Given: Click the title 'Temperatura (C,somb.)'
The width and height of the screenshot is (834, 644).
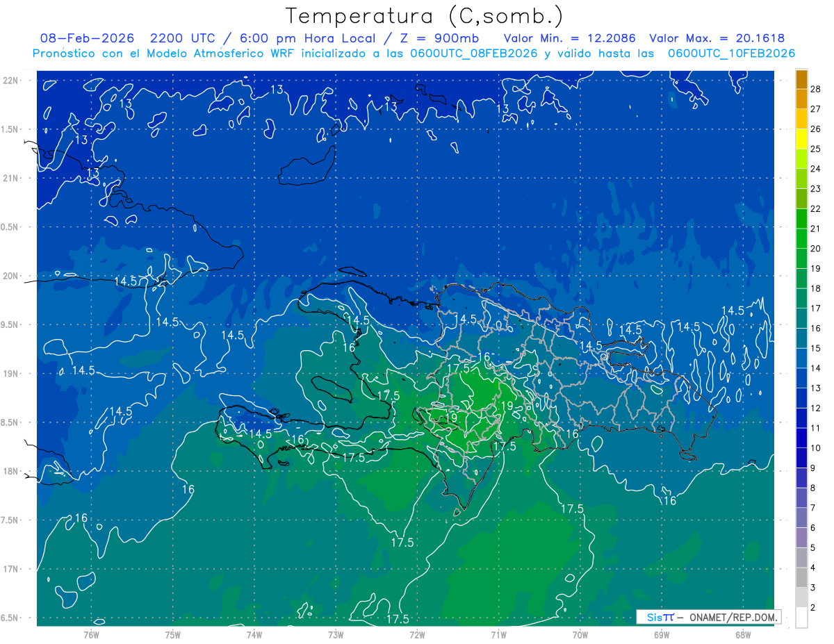Looking at the screenshot, I should (x=425, y=16).
